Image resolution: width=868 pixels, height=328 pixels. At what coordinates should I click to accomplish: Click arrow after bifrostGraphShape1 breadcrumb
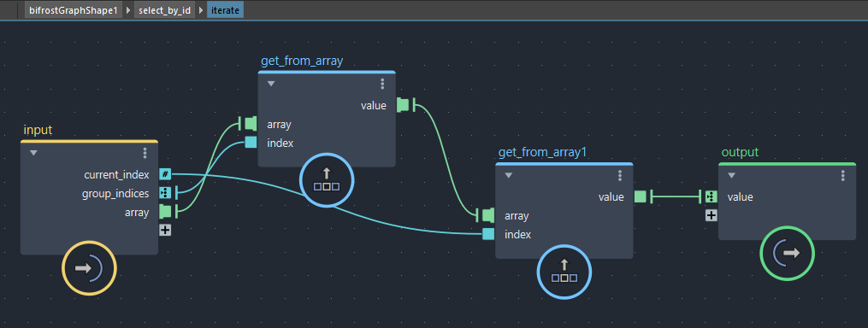(128, 10)
